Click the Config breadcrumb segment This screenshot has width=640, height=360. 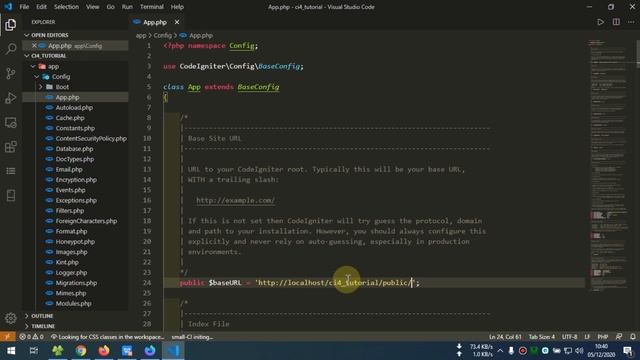pyautogui.click(x=162, y=36)
